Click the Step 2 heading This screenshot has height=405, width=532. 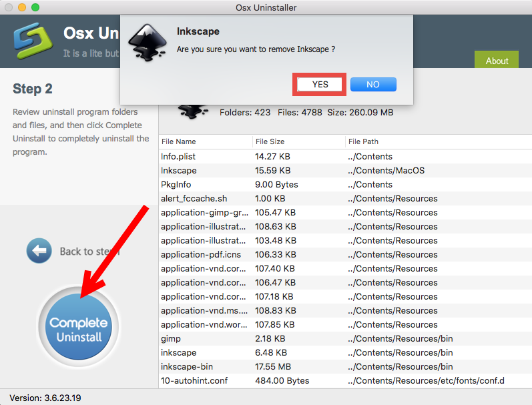click(x=33, y=89)
